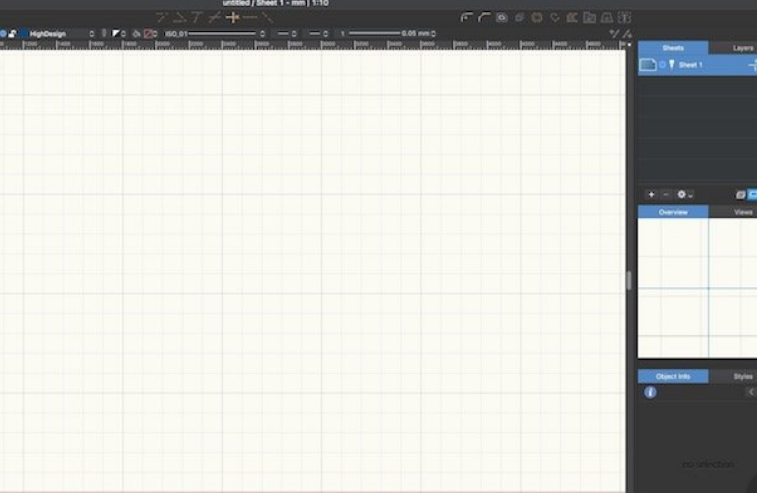Adjust the line weight slider near 0.05 mm
This screenshot has height=493, width=758.
click(375, 33)
